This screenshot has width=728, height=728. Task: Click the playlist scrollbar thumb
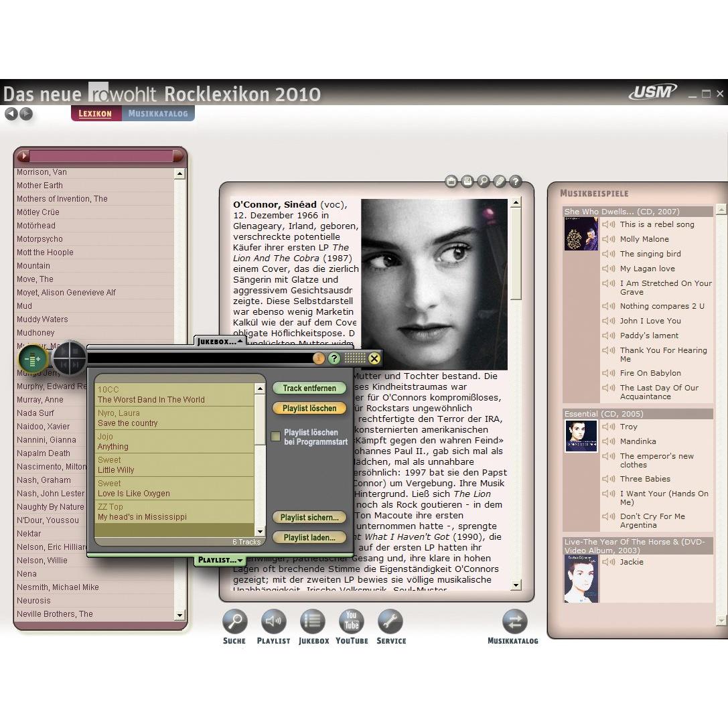(x=260, y=419)
